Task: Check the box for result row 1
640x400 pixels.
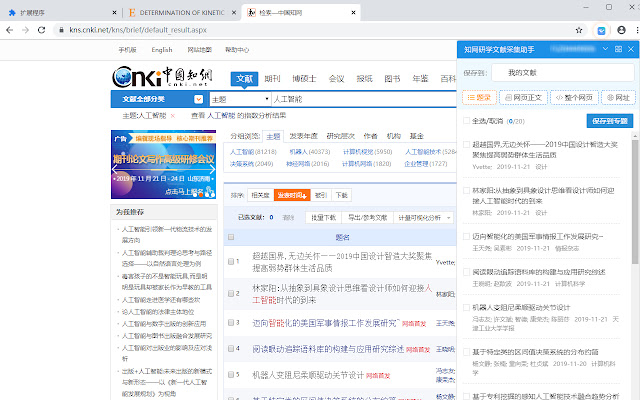Action: click(x=232, y=262)
